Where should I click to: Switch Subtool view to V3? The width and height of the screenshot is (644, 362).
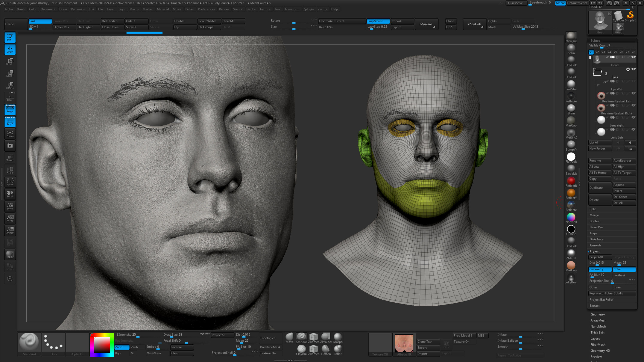603,52
